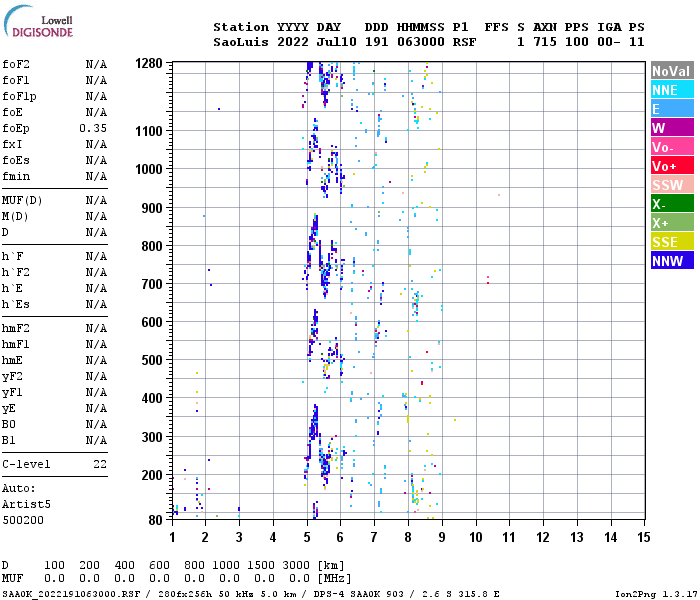The image size is (700, 600).
Task: Select the E blue legend swatch
Action: (x=672, y=109)
